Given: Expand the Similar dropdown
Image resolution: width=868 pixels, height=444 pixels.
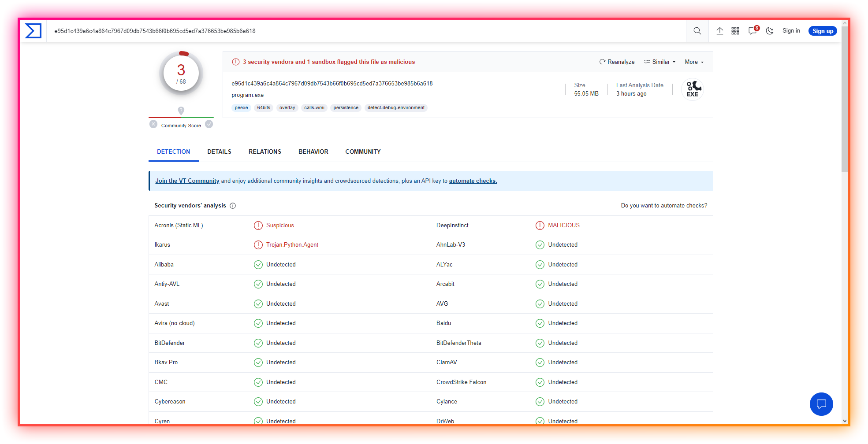Looking at the screenshot, I should (659, 62).
